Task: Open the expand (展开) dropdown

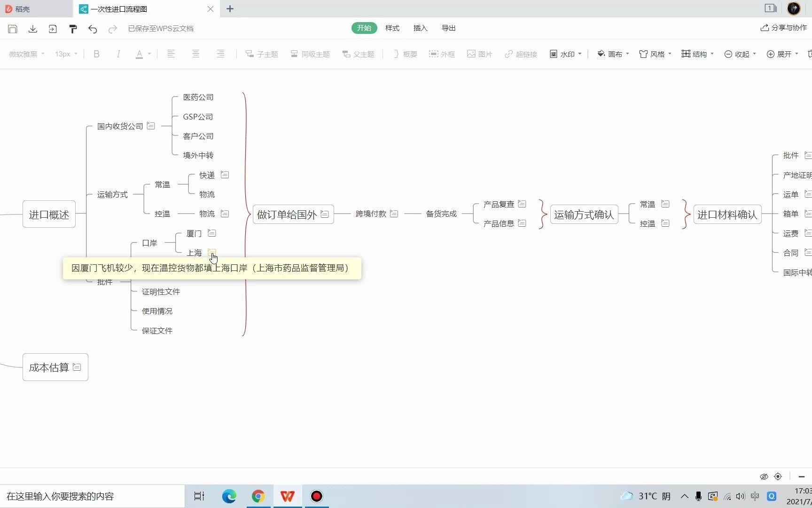Action: point(782,54)
